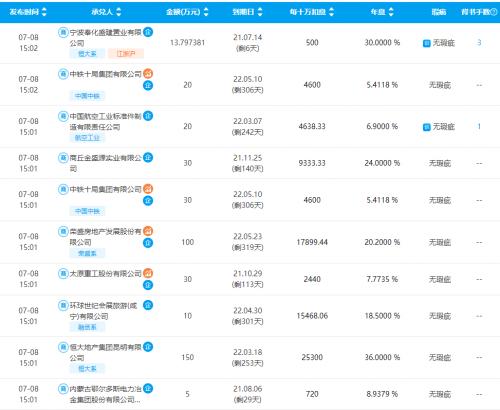Screen dimensions: 500x410
Task: Select the 江浙沪 tag
Action: pos(126,53)
